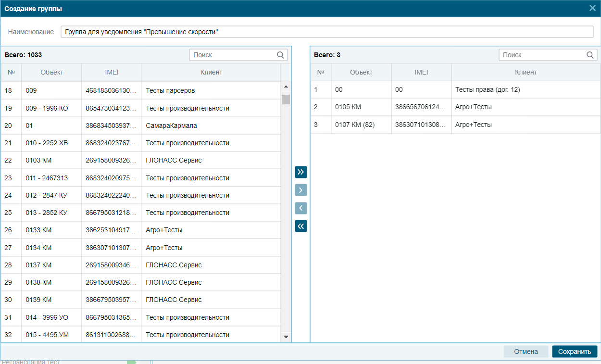Select row '014 - 3996 УО'
The width and height of the screenshot is (601, 364).
click(x=141, y=317)
